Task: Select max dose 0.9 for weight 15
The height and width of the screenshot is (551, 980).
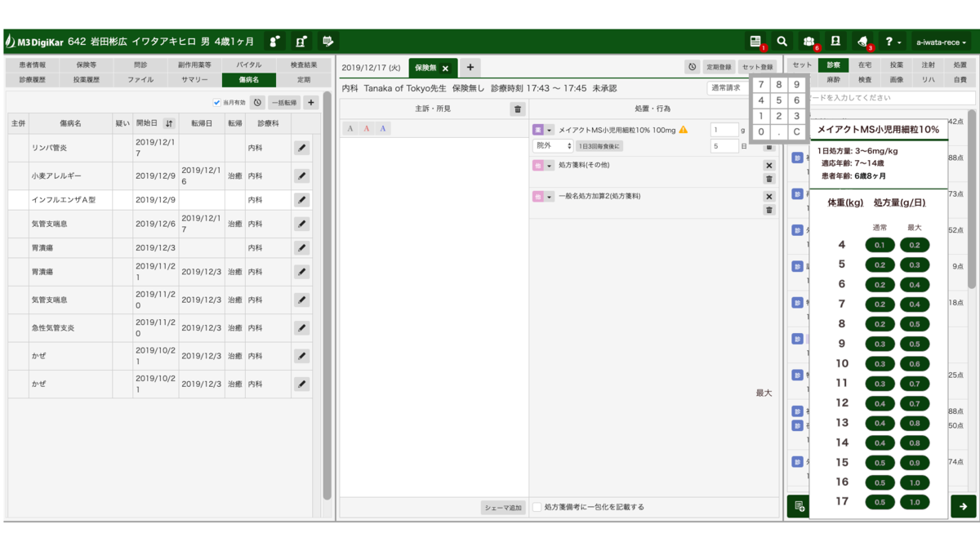Action: pyautogui.click(x=915, y=463)
